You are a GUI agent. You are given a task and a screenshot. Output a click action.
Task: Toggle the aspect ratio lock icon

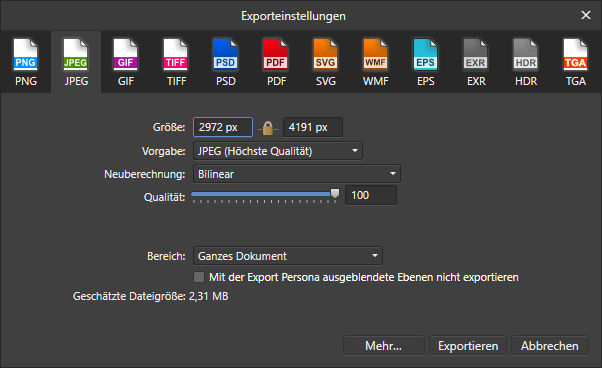(x=268, y=128)
